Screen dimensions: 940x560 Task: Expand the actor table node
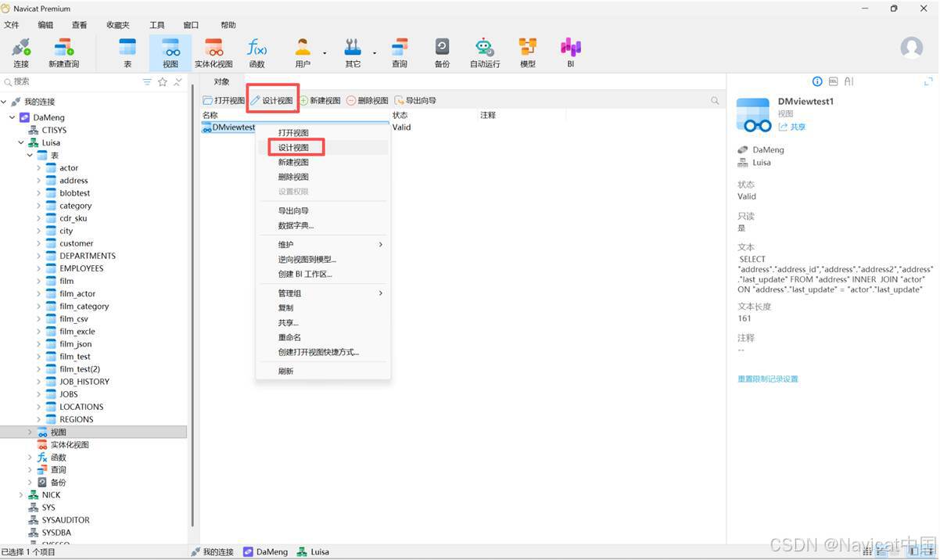click(x=39, y=168)
